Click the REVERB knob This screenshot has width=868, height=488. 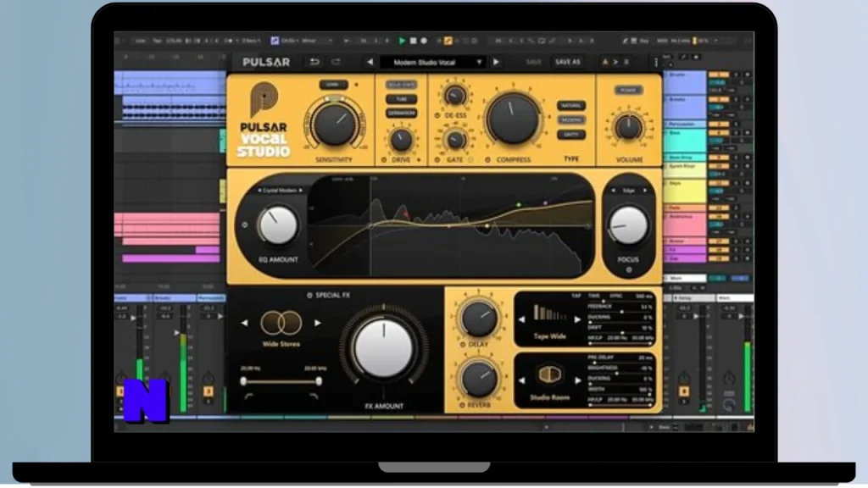click(479, 379)
